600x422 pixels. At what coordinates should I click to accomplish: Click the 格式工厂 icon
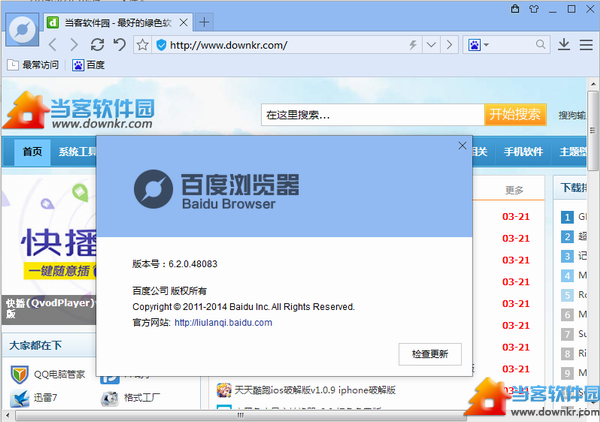click(110, 399)
